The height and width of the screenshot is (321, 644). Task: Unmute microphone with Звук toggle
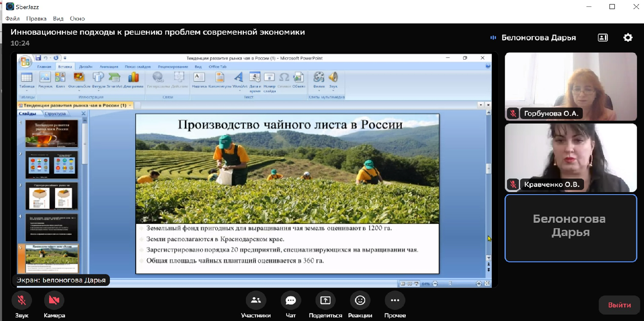point(22,300)
